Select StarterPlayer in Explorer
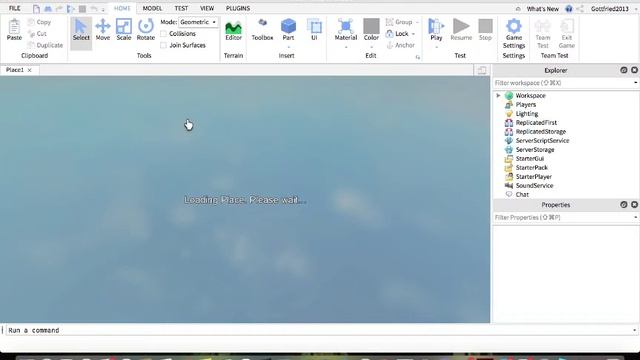 534,176
